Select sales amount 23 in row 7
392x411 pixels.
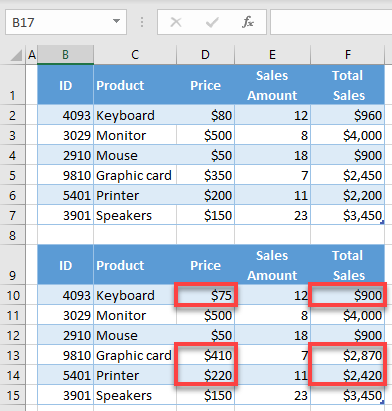(x=272, y=215)
